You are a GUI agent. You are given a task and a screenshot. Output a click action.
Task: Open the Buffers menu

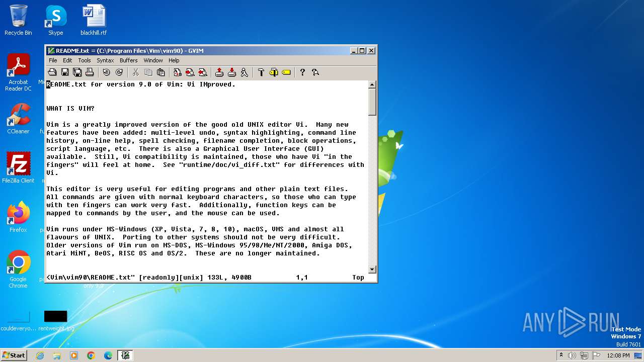pos(129,60)
